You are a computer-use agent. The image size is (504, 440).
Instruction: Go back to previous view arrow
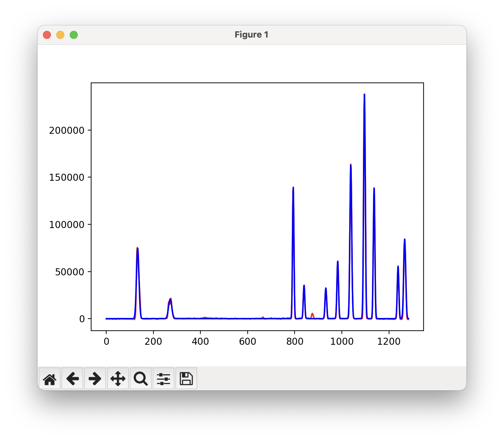pyautogui.click(x=72, y=379)
